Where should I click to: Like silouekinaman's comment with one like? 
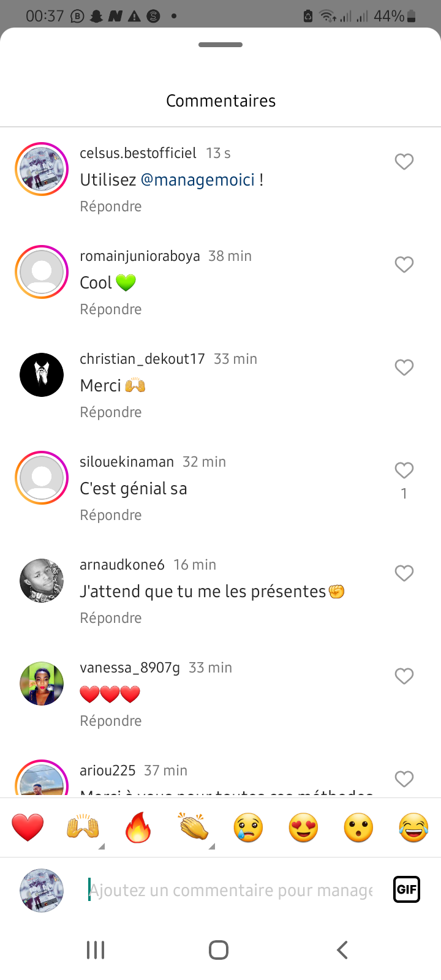[x=404, y=470]
